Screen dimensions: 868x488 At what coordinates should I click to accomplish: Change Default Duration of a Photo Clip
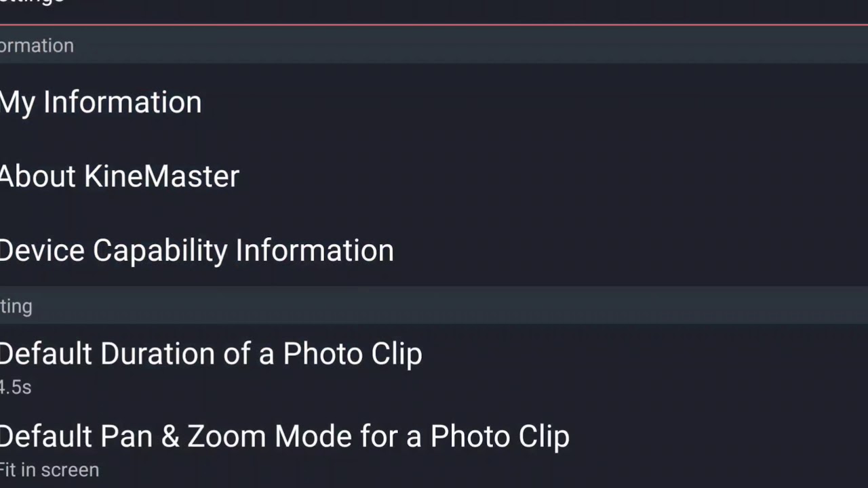(x=434, y=366)
